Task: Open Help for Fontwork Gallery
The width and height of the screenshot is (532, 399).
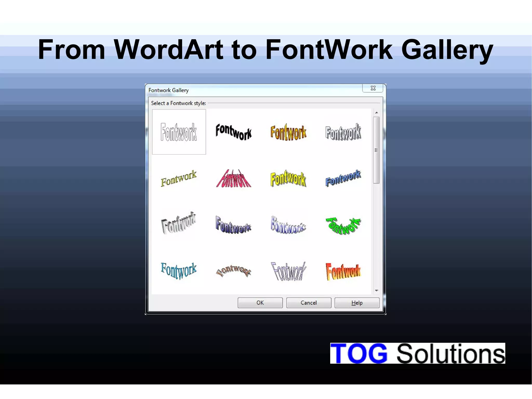Action: [357, 303]
